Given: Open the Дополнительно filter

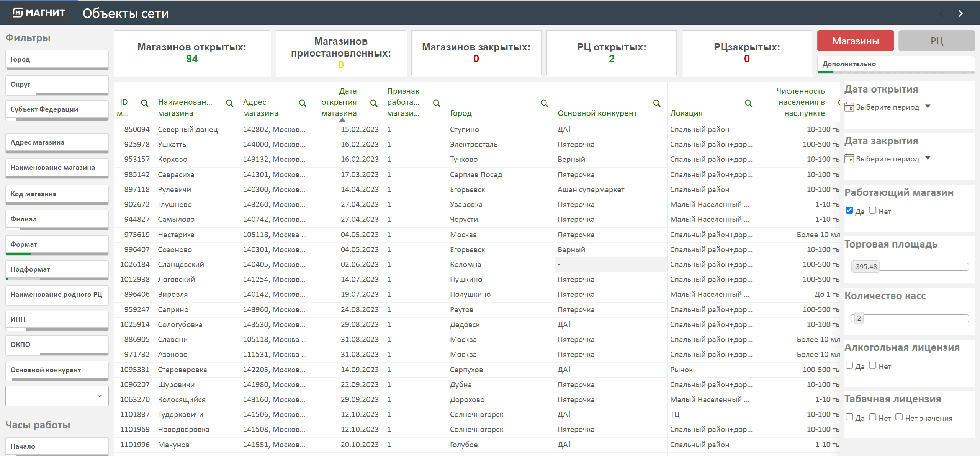Looking at the screenshot, I should pyautogui.click(x=895, y=64).
